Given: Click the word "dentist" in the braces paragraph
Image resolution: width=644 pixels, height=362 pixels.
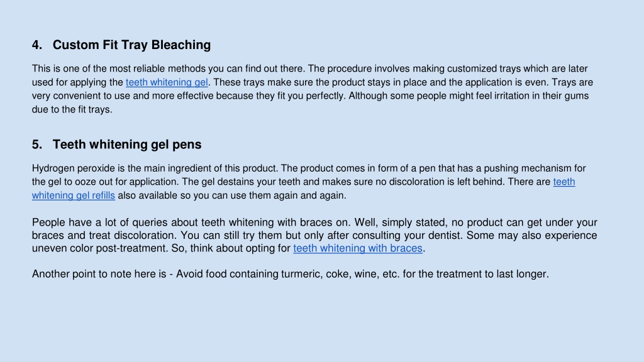Looking at the screenshot, I should pos(445,236).
